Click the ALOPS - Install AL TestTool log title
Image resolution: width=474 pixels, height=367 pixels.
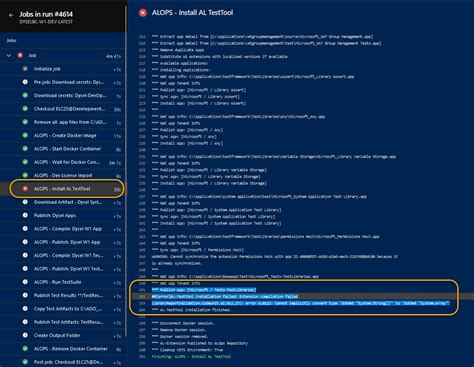coord(192,13)
